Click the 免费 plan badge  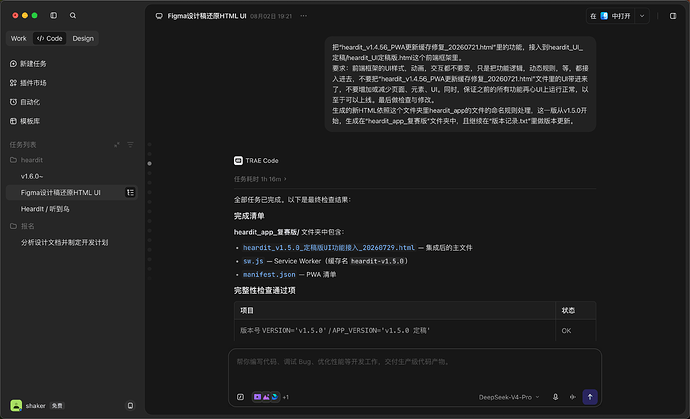pyautogui.click(x=57, y=406)
